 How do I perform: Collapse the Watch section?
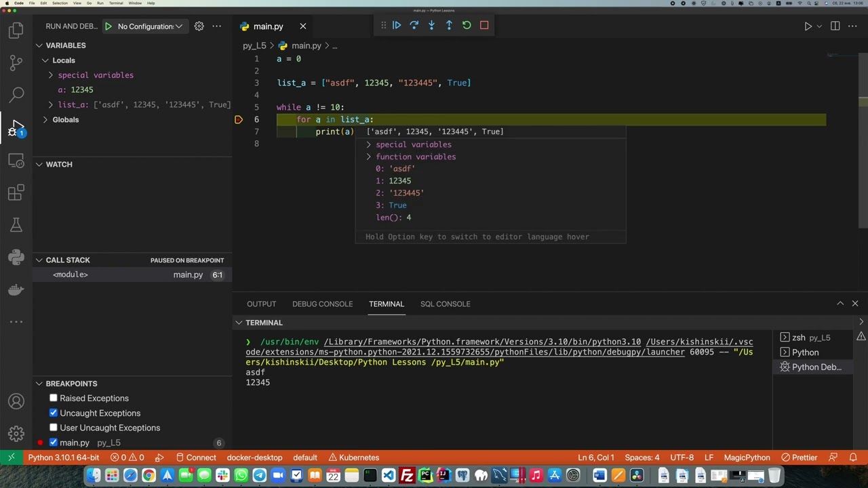coord(132,164)
